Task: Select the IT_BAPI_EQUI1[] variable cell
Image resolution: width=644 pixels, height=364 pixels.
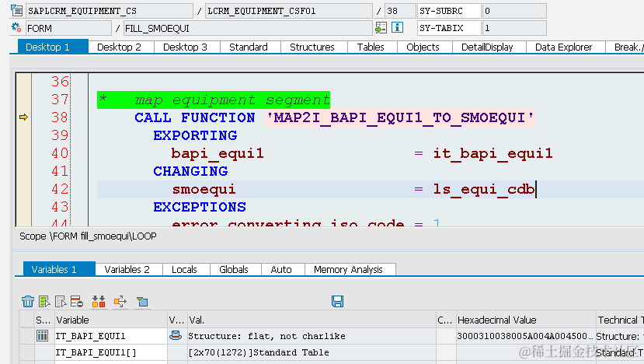Action: click(110, 352)
